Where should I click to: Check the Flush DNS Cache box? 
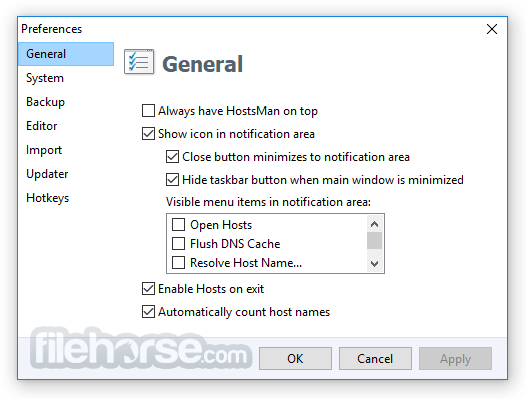178,244
